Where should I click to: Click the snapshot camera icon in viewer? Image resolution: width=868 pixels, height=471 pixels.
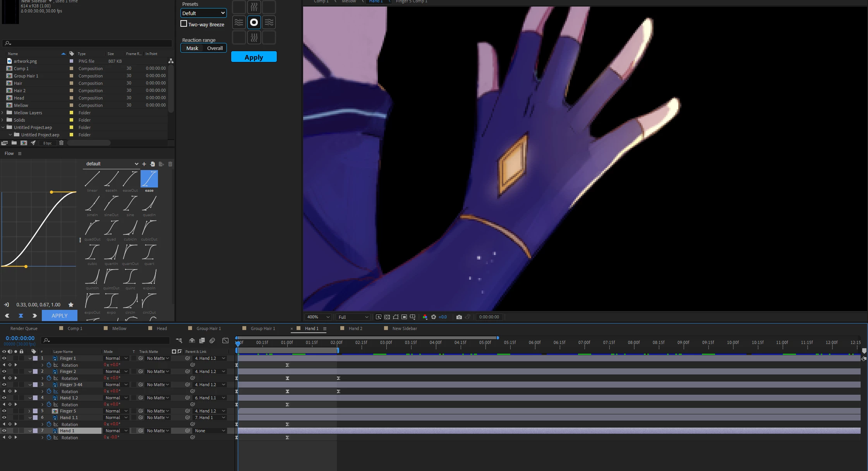click(459, 317)
